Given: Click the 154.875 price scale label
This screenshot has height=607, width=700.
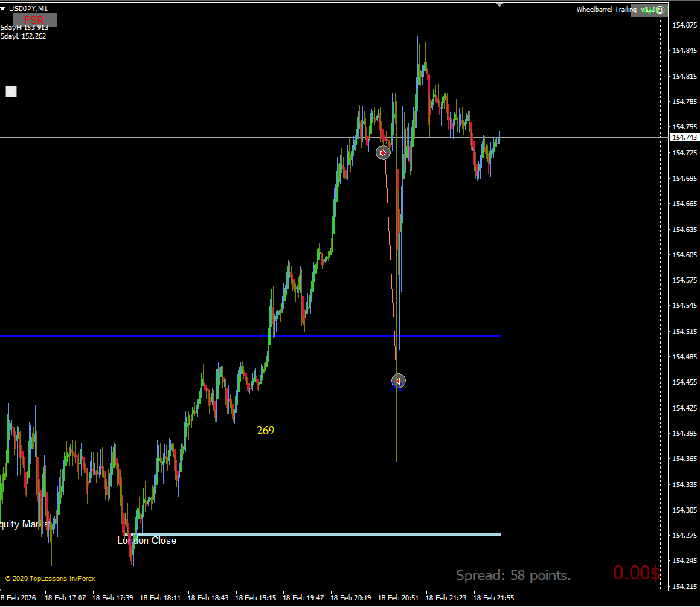Looking at the screenshot, I should pyautogui.click(x=684, y=25).
